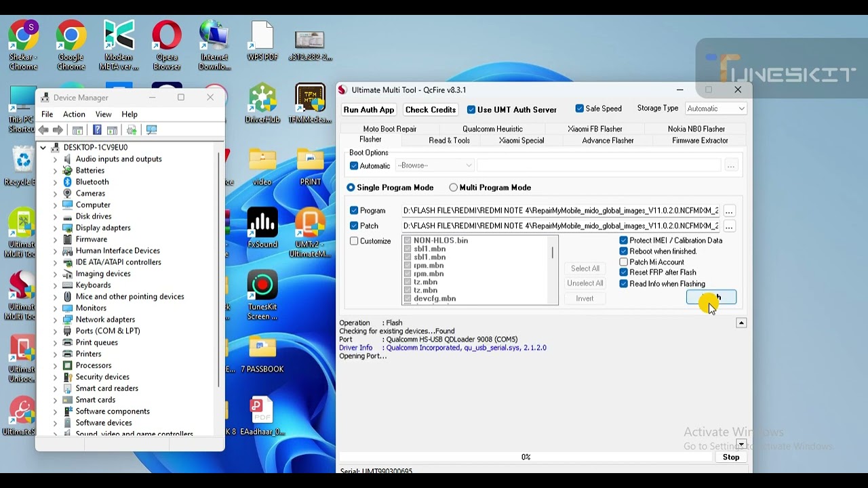Viewport: 868px width, 488px height.
Task: Select the Multi Program Mode radio button
Action: click(454, 188)
